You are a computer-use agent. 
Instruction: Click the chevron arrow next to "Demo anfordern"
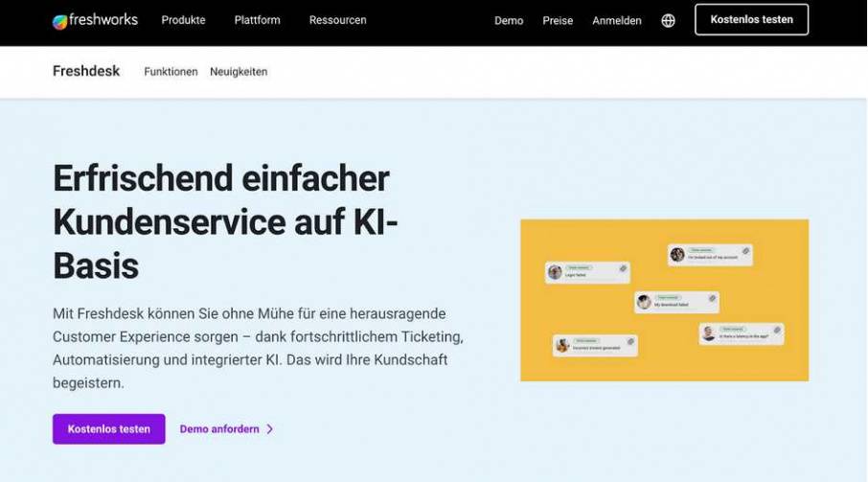[x=270, y=429]
